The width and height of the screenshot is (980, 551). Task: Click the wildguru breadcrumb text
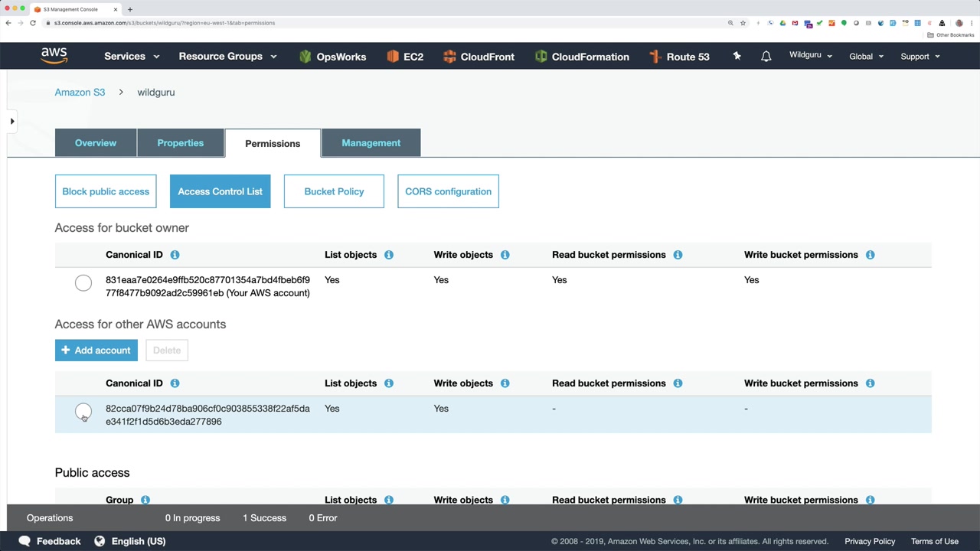(x=156, y=93)
